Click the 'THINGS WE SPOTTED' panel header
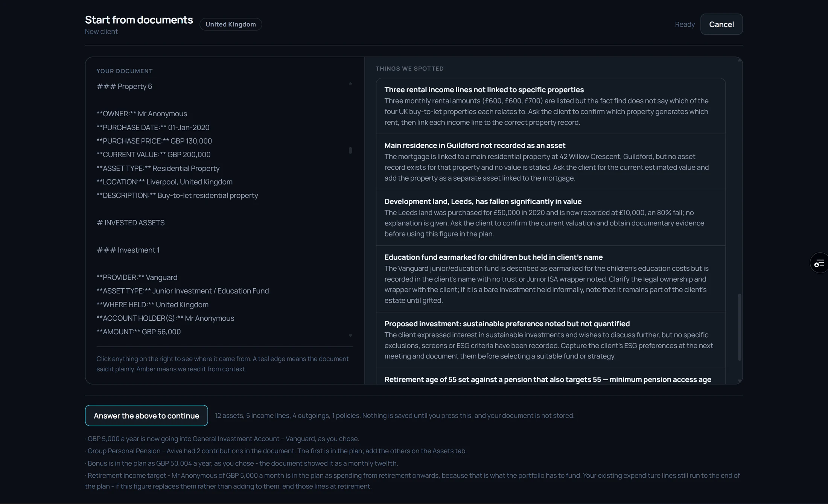 point(409,69)
